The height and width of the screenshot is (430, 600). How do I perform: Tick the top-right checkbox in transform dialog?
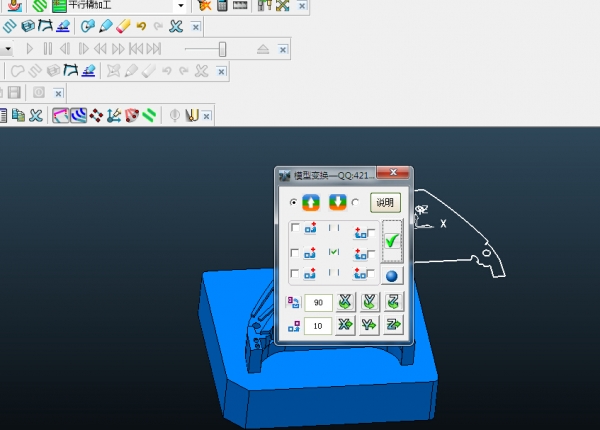(371, 233)
